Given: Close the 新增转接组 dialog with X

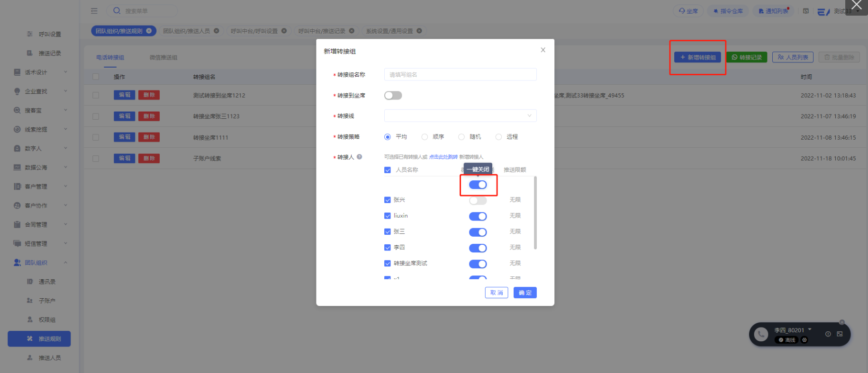Looking at the screenshot, I should (543, 50).
